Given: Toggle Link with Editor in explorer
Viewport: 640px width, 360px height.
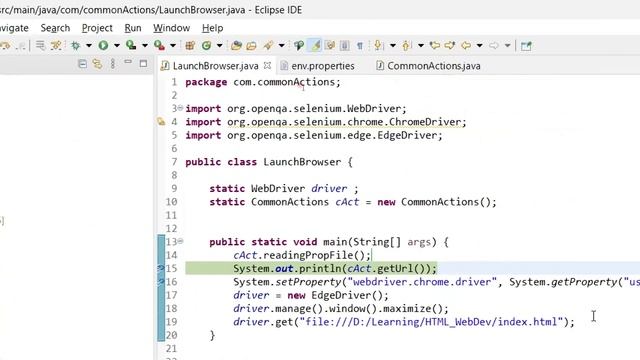Looking at the screenshot, I should [x=97, y=64].
